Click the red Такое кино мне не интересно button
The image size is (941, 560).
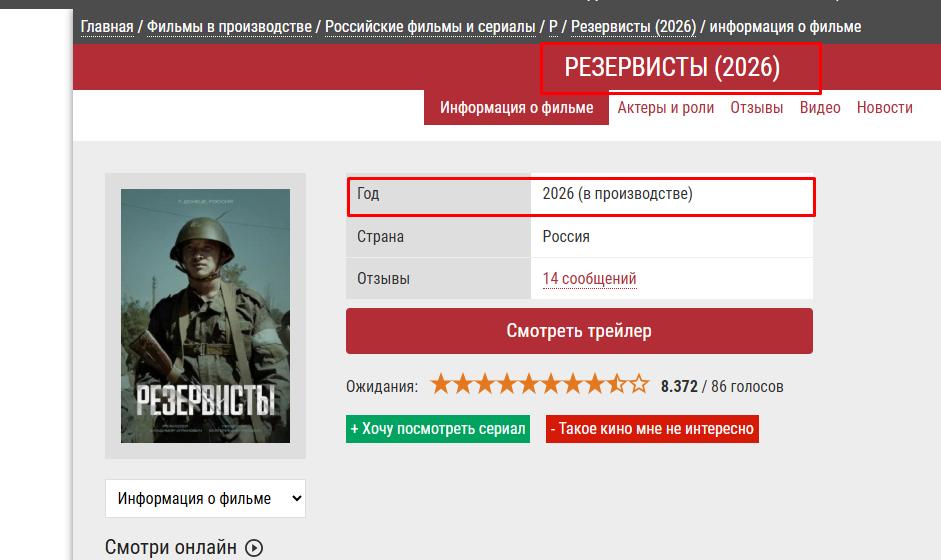point(652,429)
